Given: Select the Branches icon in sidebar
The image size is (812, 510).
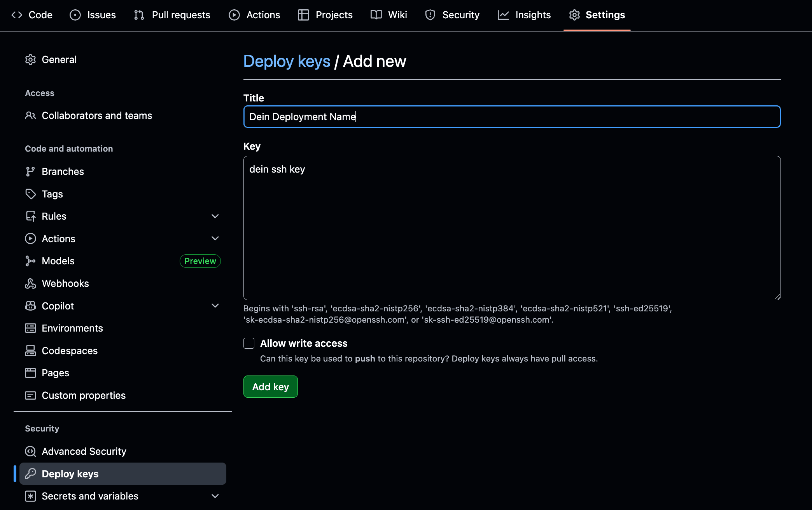Looking at the screenshot, I should [31, 171].
